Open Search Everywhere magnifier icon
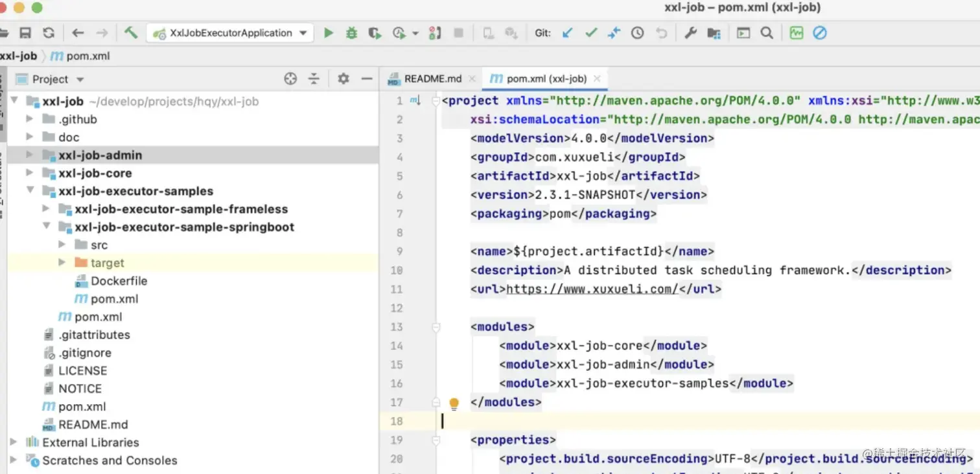The width and height of the screenshot is (980, 474). (x=767, y=33)
